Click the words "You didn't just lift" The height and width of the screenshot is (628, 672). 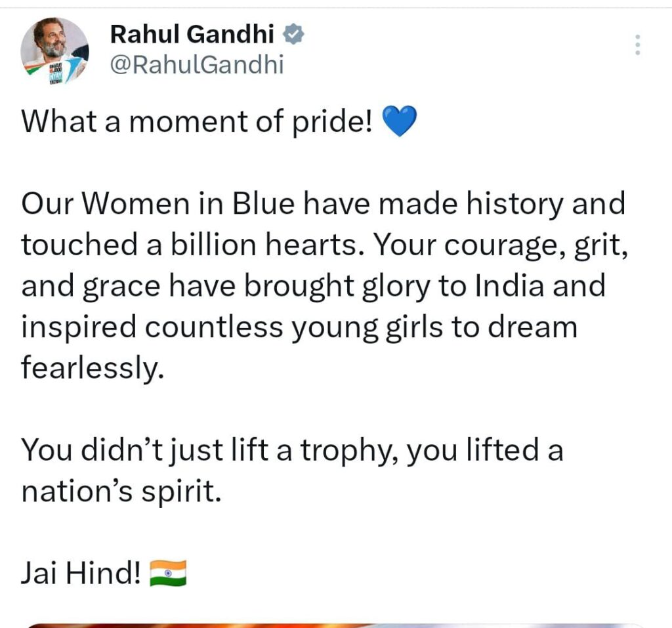(x=132, y=451)
